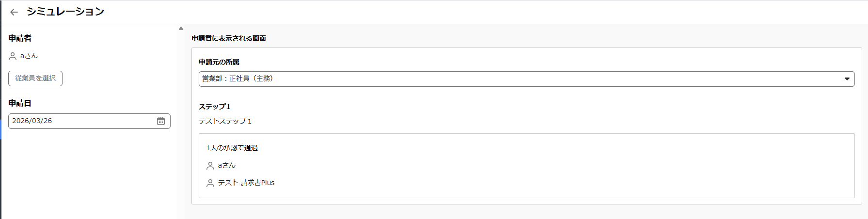868x219 pixels.
Task: Select the 申請者 section label
Action: coord(20,38)
